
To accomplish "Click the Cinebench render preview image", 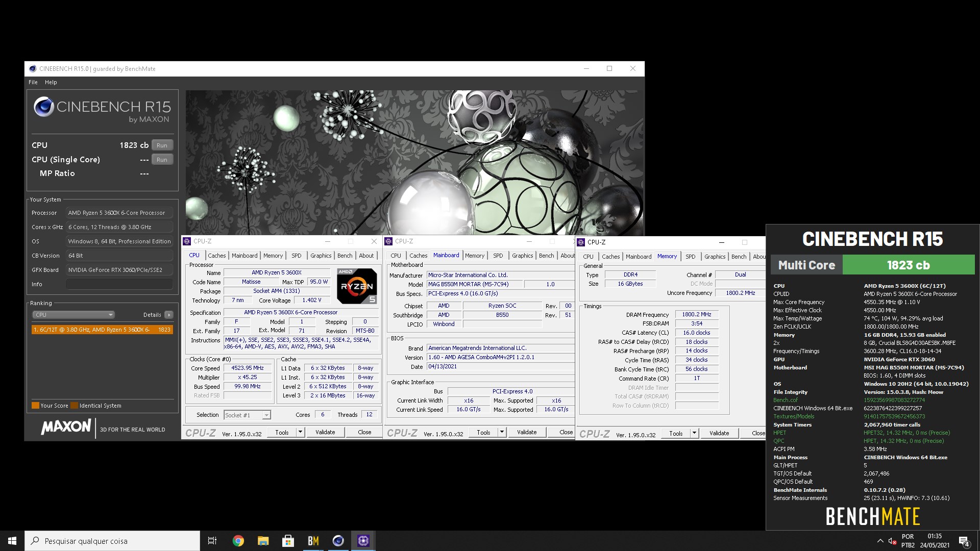I will tap(414, 162).
